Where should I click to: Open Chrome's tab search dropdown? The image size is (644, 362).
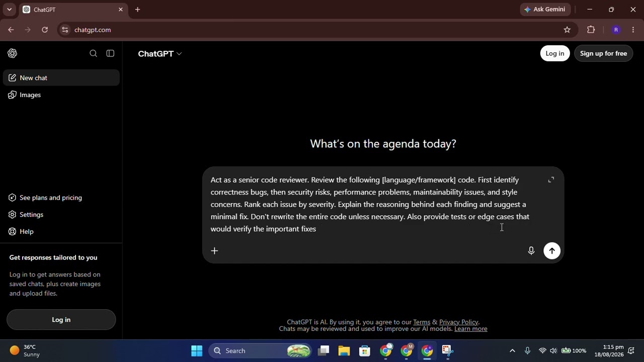pos(9,10)
